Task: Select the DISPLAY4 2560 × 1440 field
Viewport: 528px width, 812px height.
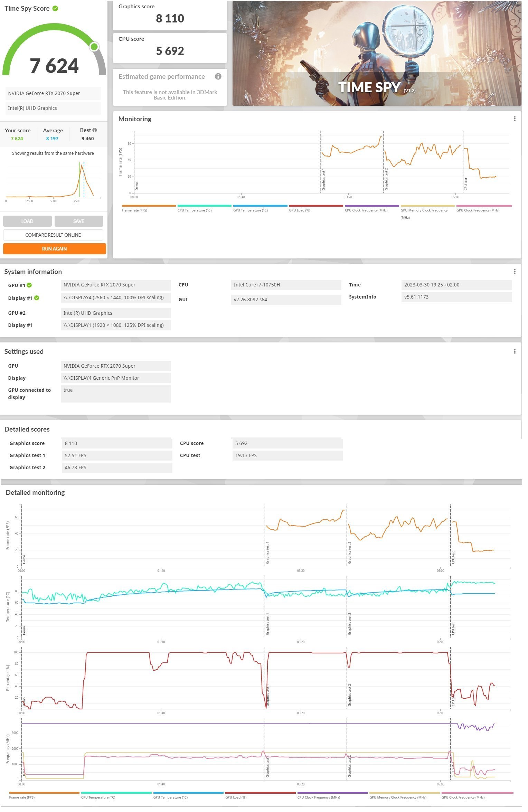Action: [x=116, y=298]
